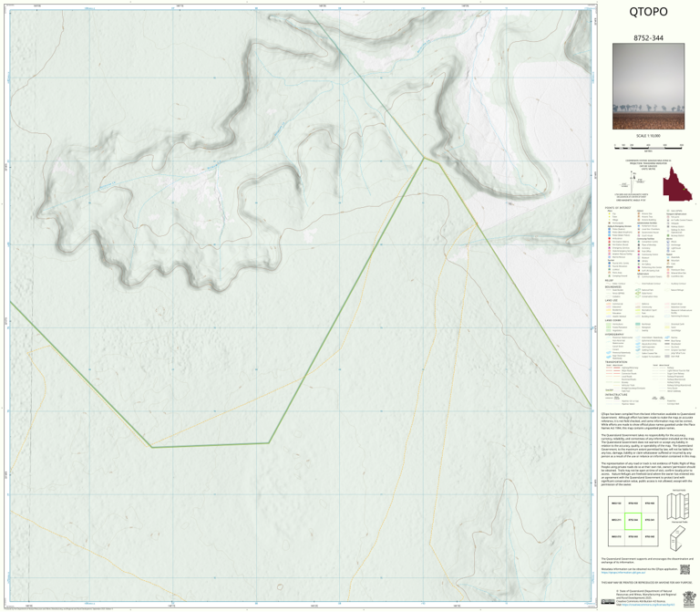
Task: Open the misty paddock cover photo
Action: tap(648, 87)
